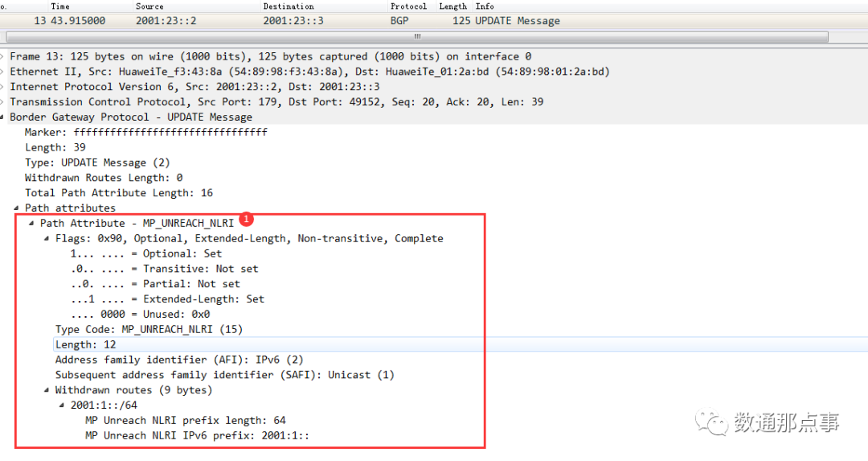Image resolution: width=868 pixels, height=461 pixels.
Task: Collapse Withdrawn routes (9 bytes) node
Action: point(47,390)
